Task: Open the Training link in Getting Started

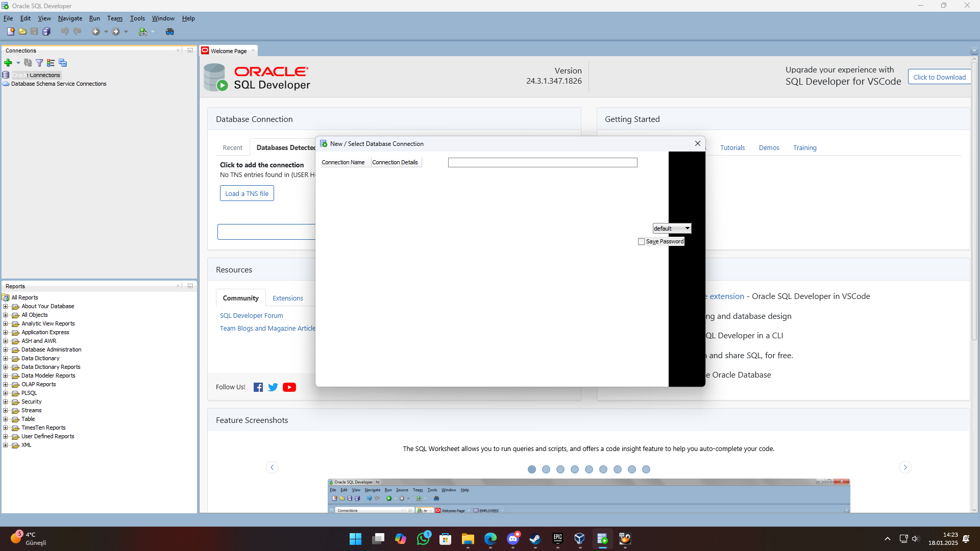Action: (805, 148)
